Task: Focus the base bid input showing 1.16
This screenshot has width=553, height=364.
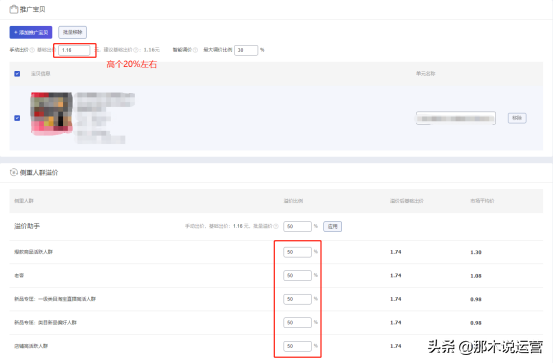Action: (x=74, y=50)
